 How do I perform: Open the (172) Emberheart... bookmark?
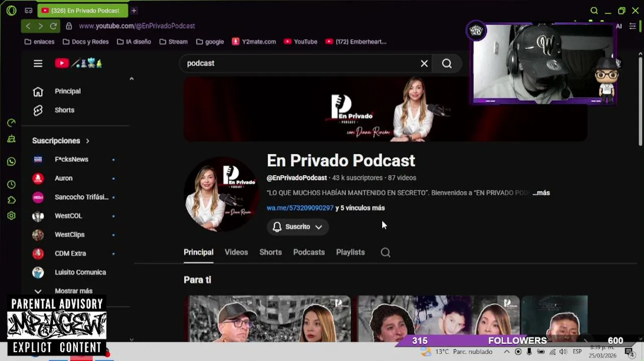point(356,42)
